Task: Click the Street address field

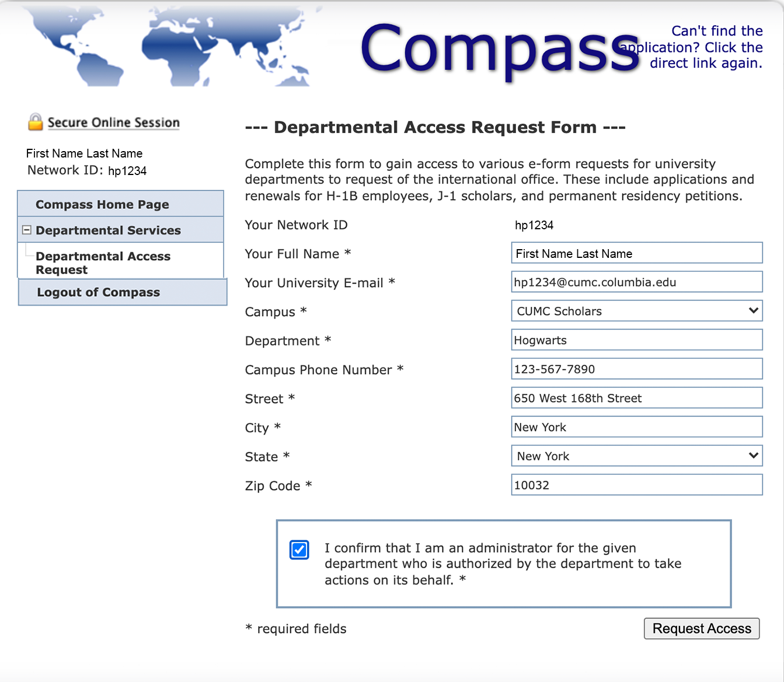Action: coord(637,398)
